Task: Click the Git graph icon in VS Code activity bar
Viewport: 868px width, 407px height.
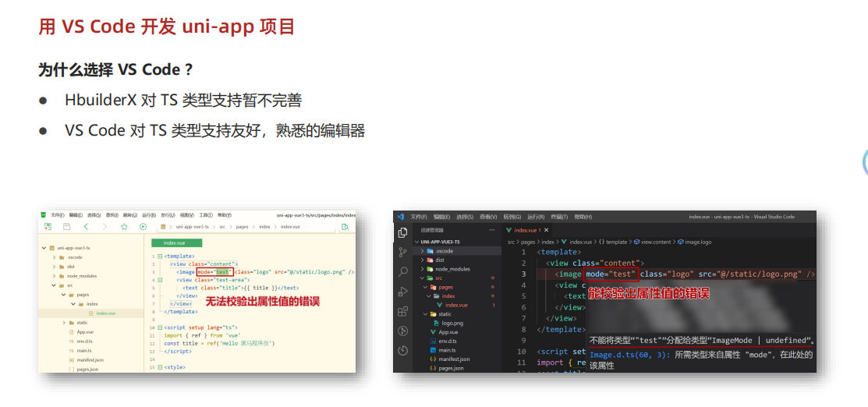Action: [403, 331]
